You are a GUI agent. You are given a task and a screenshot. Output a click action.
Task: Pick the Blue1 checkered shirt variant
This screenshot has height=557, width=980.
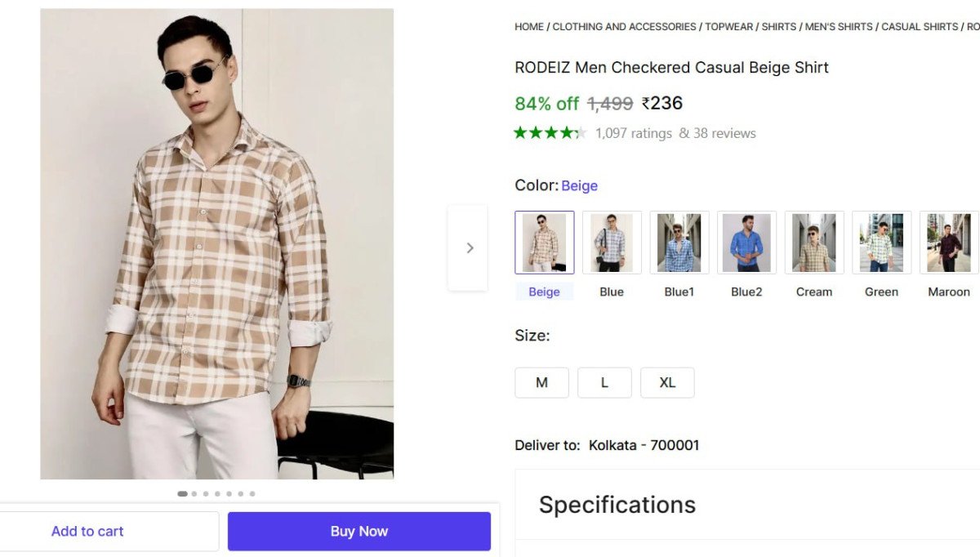[x=679, y=243]
